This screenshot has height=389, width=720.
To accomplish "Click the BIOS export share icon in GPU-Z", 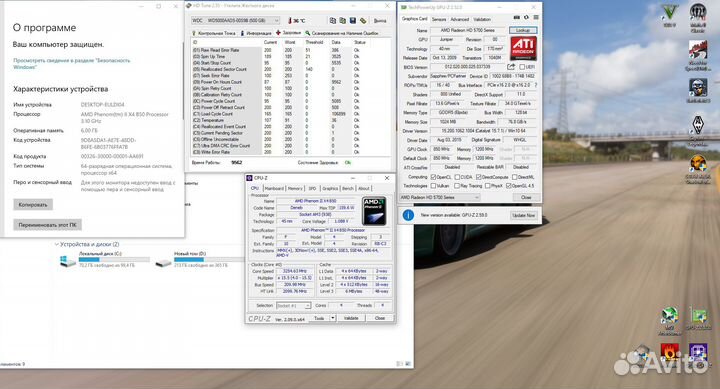I will (x=511, y=67).
